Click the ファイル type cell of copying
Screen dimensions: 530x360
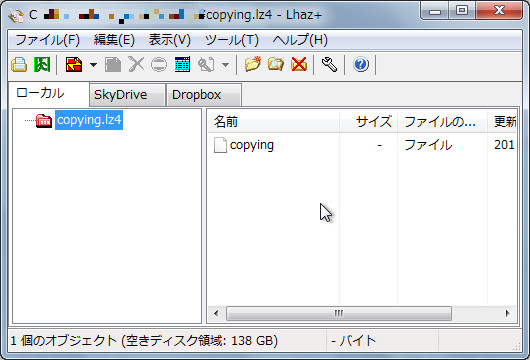pos(428,145)
